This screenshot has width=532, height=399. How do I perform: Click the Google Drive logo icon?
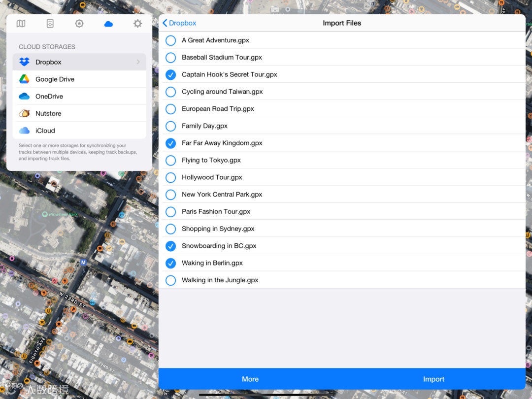(24, 79)
